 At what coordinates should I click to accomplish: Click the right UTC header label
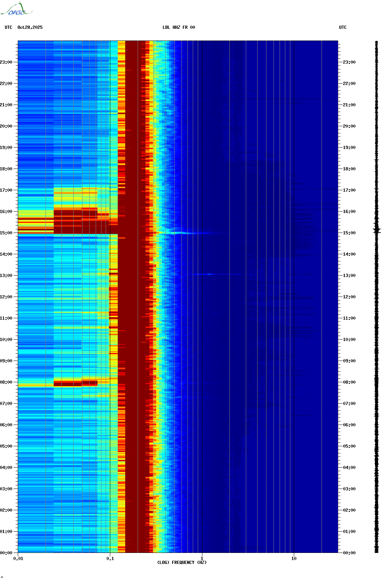pyautogui.click(x=343, y=27)
